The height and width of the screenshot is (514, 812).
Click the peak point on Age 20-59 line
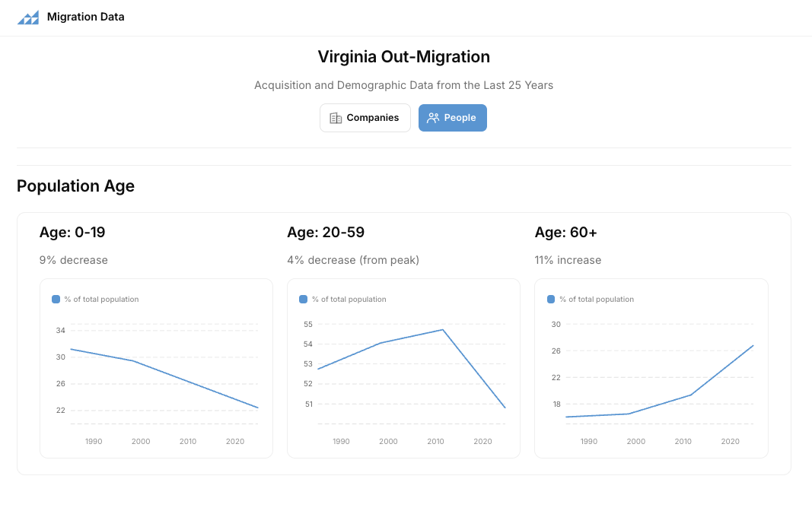point(443,330)
